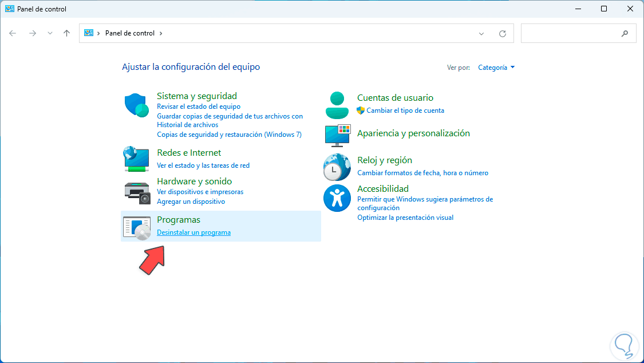Open the Sistema y seguridad shield icon
This screenshot has height=363, width=644.
(x=136, y=105)
